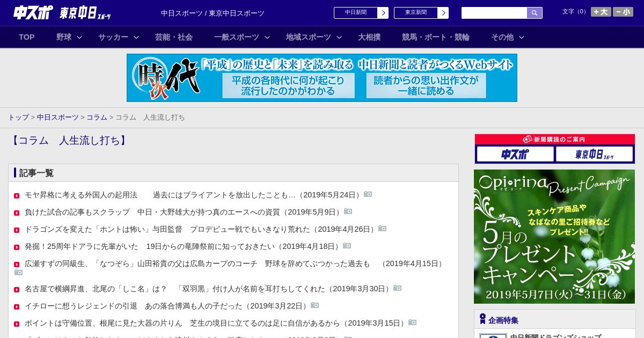Select 競馬・ボート・競輪 in navigation bar

point(436,37)
